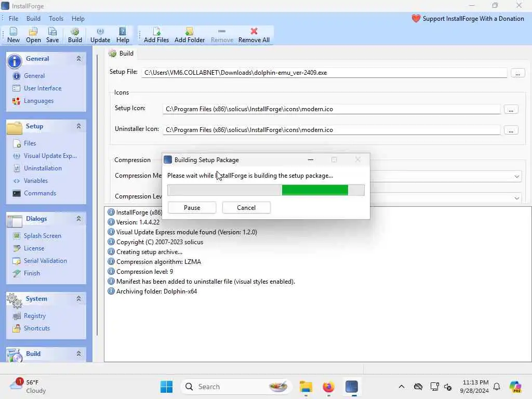Click the Add Folder toolbar icon
This screenshot has width=532, height=399.
click(x=189, y=35)
